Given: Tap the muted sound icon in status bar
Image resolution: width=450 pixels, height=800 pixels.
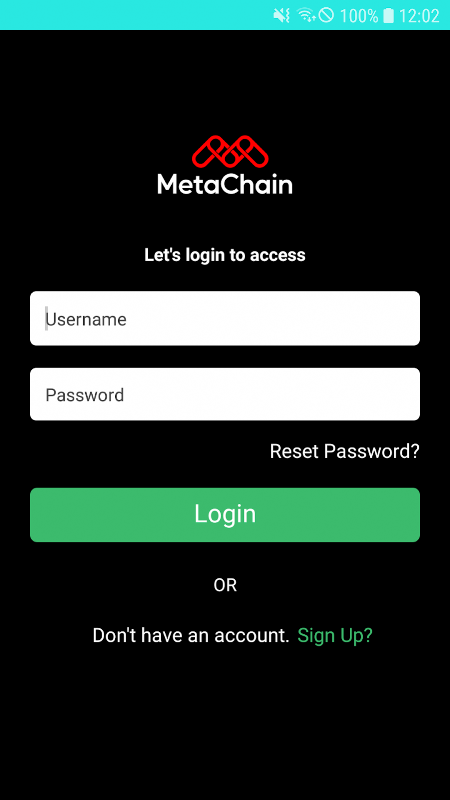Looking at the screenshot, I should pos(282,15).
